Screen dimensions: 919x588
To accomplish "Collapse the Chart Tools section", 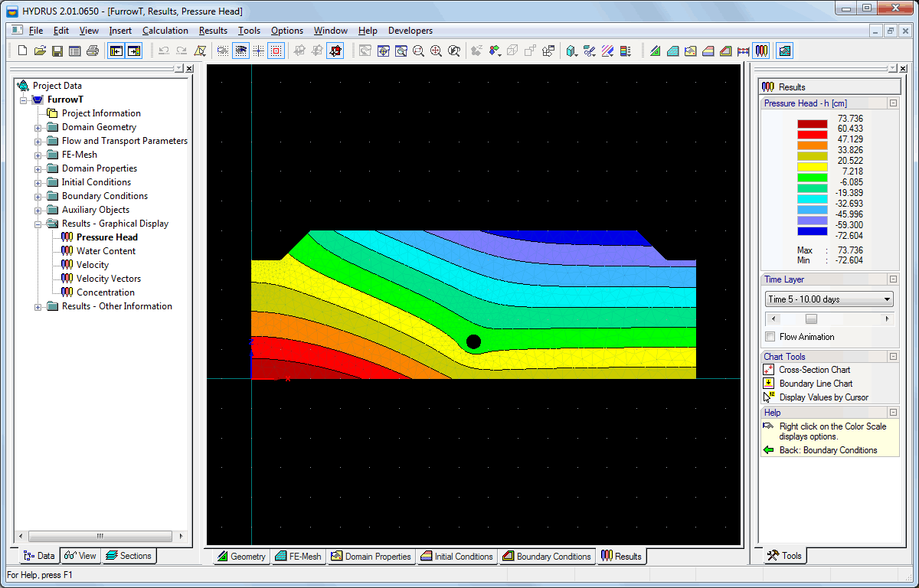I will coord(893,357).
